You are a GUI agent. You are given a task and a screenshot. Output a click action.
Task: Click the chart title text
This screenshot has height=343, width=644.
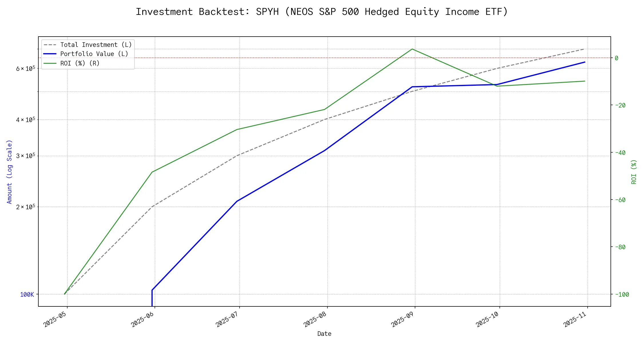[322, 12]
